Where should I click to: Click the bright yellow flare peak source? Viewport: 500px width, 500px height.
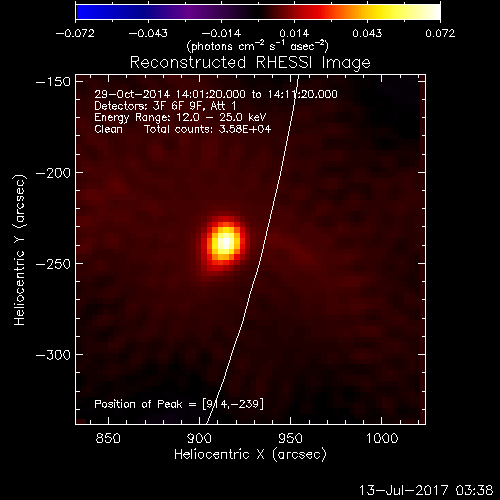(226, 242)
